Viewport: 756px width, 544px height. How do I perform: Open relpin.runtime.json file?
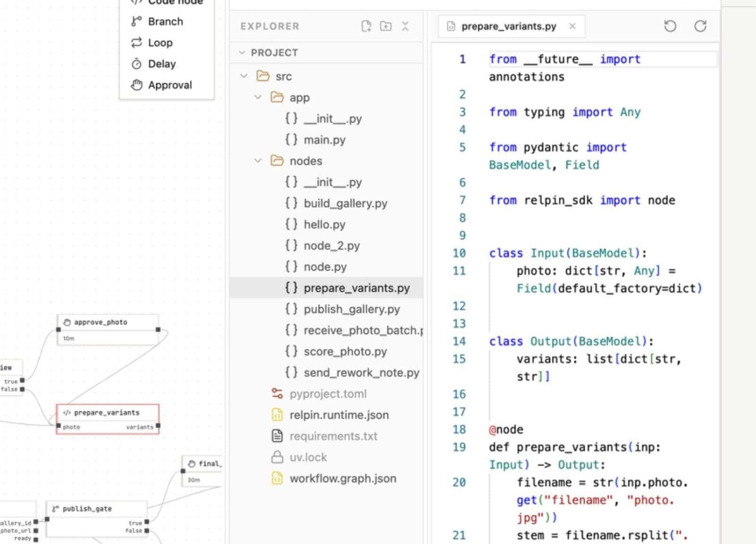coord(326,415)
